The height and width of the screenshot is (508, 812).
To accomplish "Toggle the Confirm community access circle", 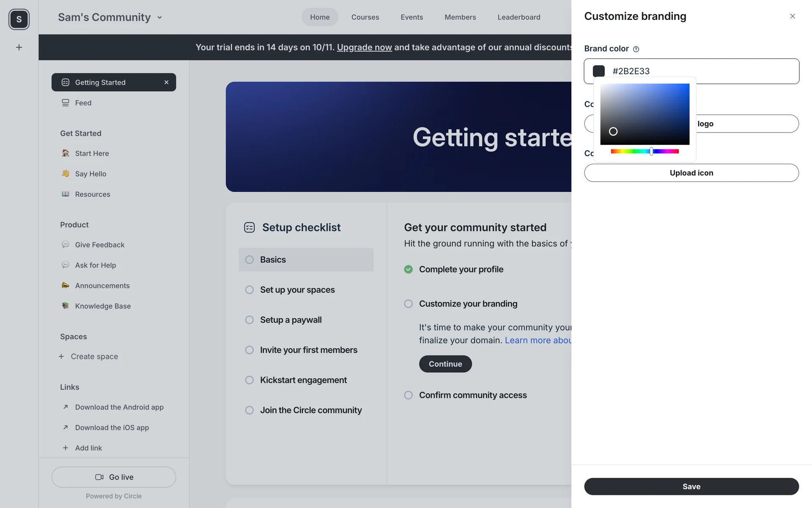I will (408, 395).
